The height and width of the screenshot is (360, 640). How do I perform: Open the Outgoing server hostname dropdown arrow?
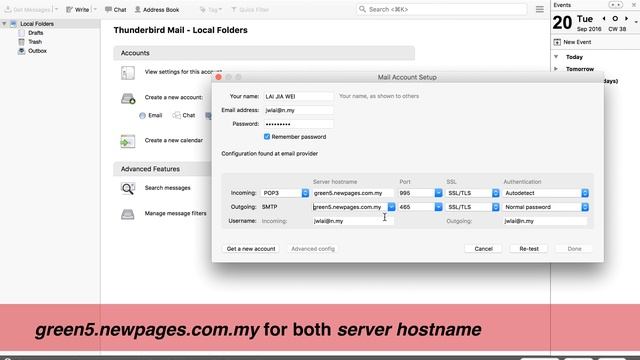391,207
